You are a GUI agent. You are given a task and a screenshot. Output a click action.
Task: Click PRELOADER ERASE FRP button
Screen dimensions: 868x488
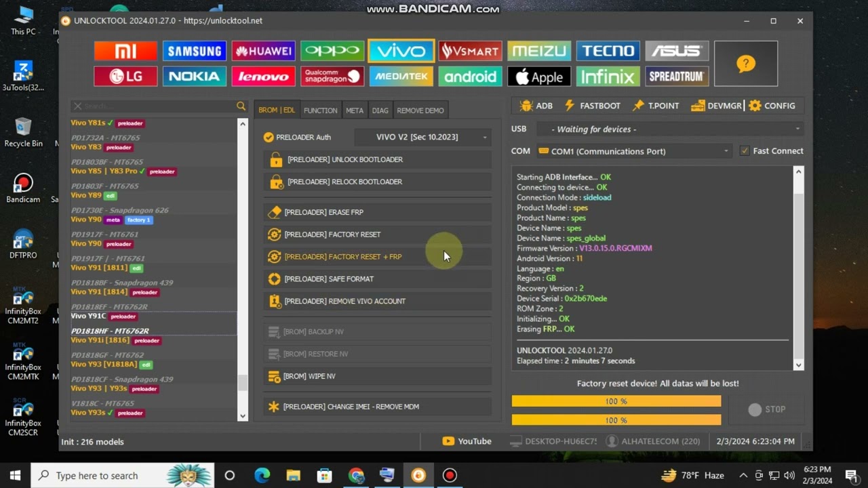coord(377,212)
